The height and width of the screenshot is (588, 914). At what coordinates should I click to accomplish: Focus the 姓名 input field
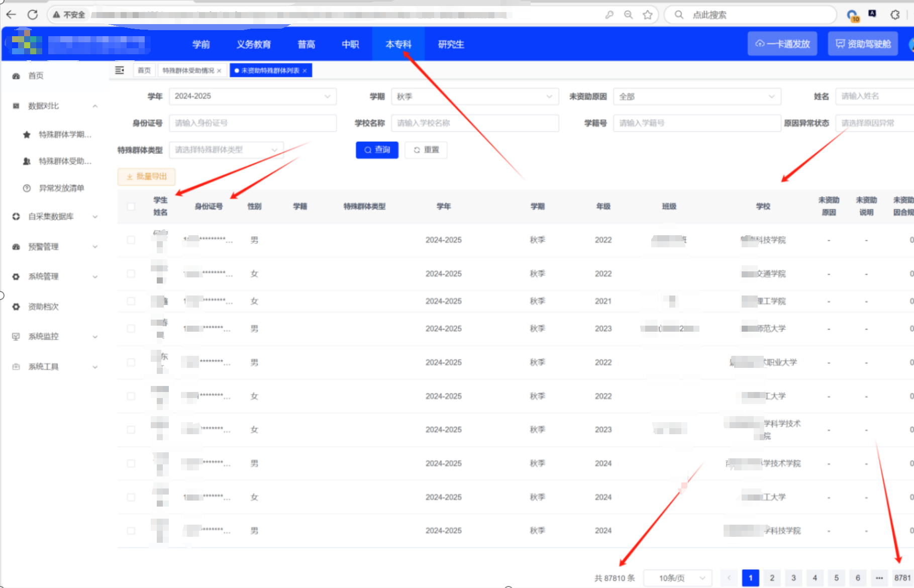point(874,96)
